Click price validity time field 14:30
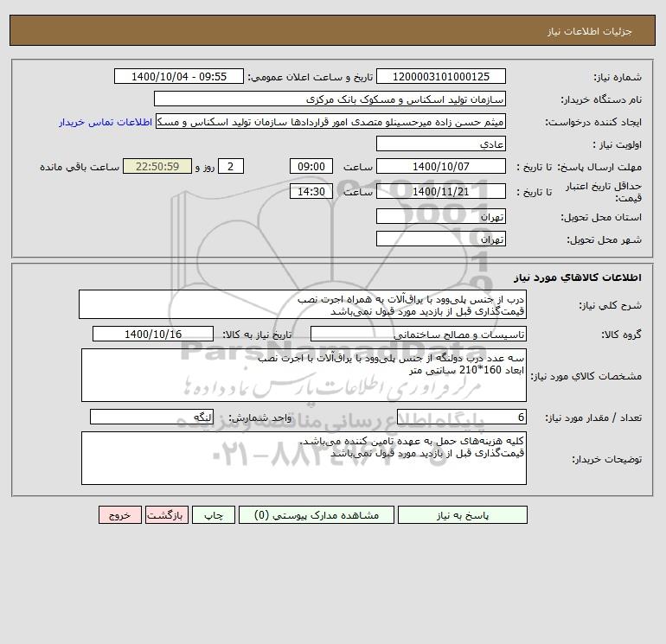This screenshot has width=666, height=644. pos(311,191)
